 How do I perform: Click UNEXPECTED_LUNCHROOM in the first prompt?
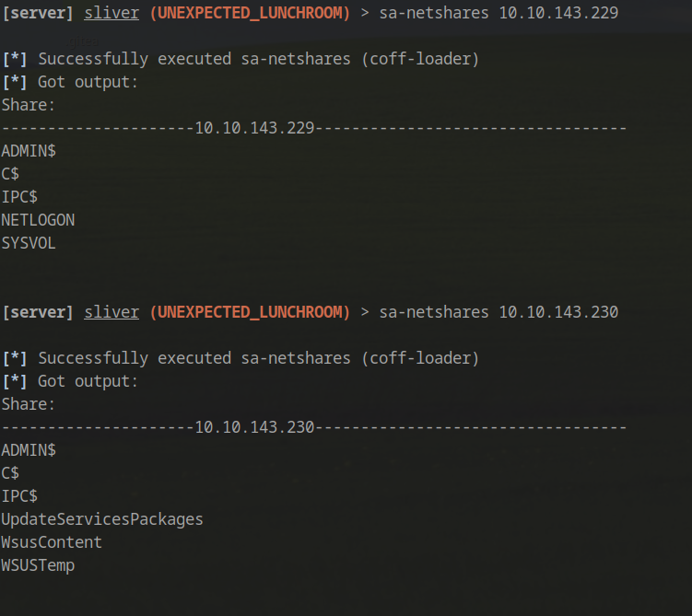[x=250, y=13]
